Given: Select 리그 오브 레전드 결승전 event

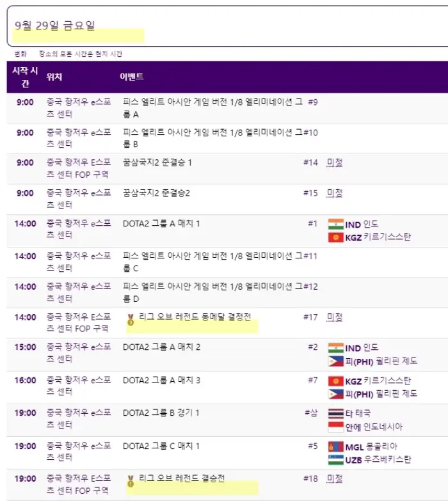Looking at the screenshot, I should [182, 478].
